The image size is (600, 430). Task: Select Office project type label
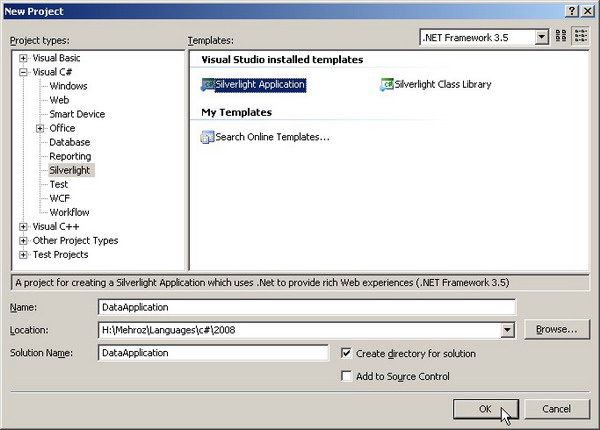pyautogui.click(x=62, y=128)
